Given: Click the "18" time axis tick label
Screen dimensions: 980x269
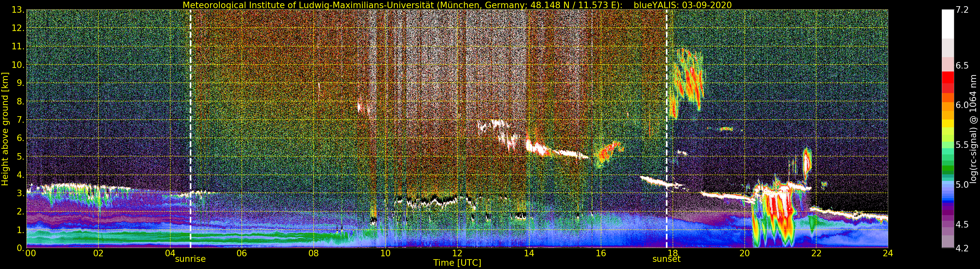Looking at the screenshot, I should (x=673, y=253).
